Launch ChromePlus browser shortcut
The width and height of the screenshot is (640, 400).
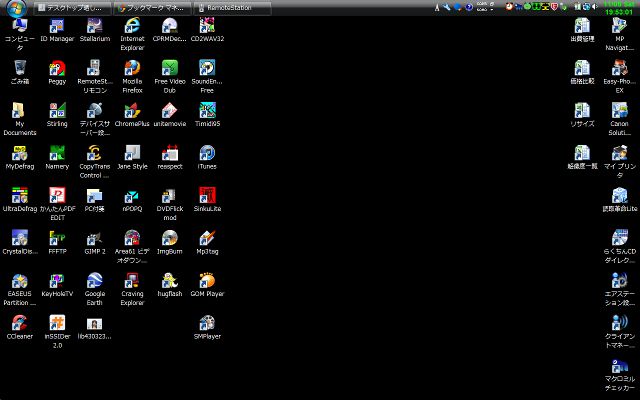132,115
